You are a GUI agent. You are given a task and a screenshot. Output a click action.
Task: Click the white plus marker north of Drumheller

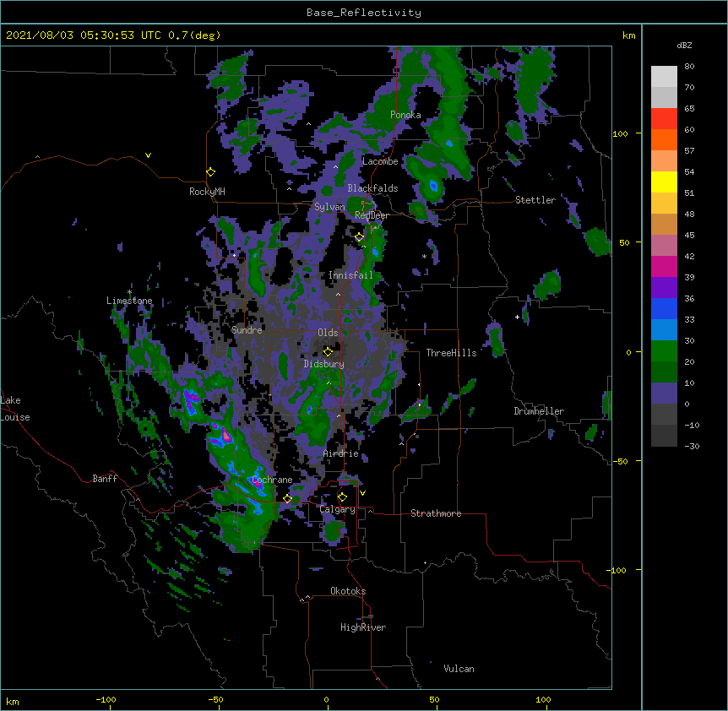517,317
